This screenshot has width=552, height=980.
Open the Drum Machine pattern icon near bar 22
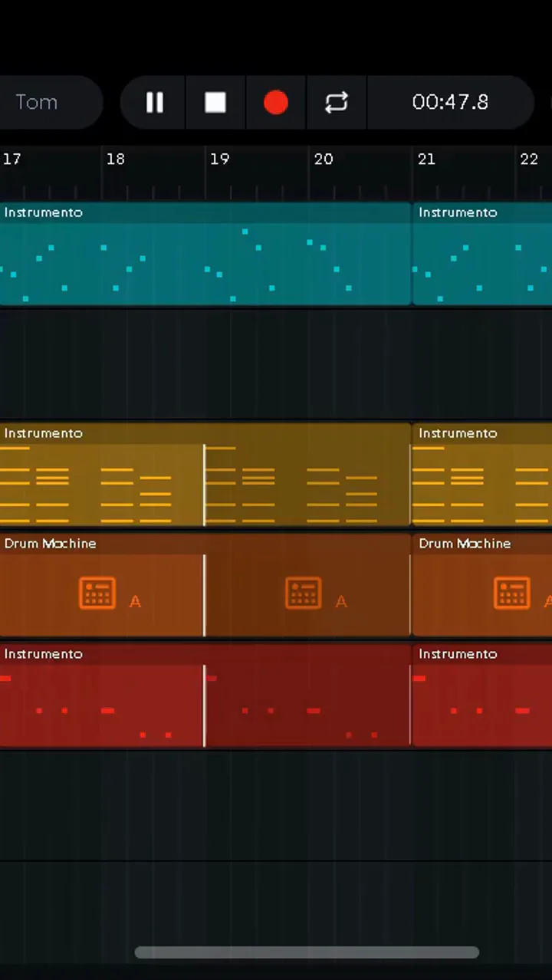(511, 593)
